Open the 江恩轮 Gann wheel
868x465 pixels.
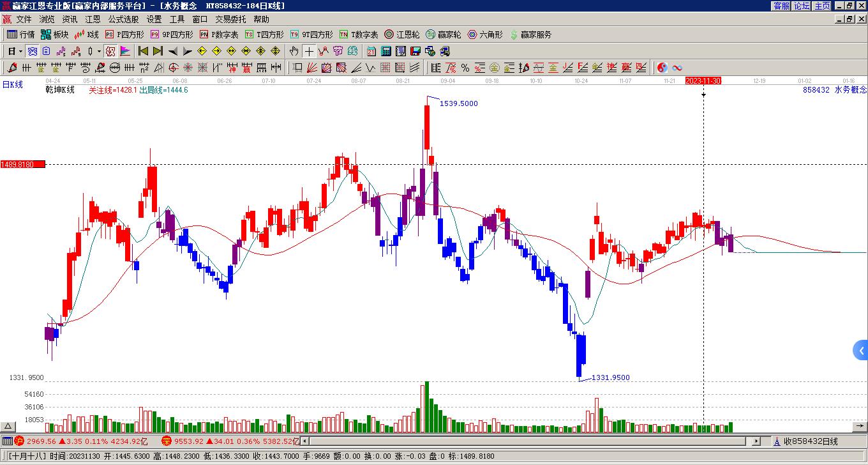point(402,34)
